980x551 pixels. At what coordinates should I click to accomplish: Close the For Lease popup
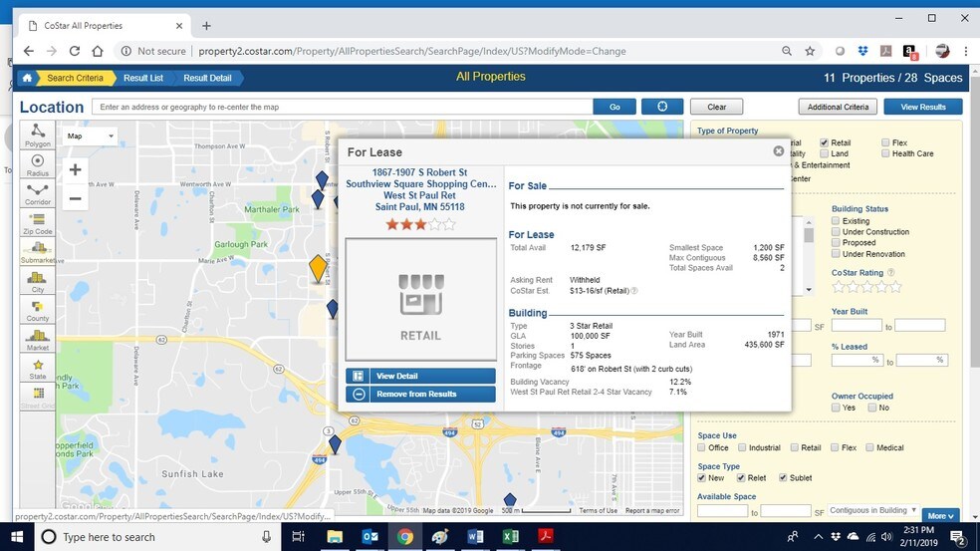779,151
